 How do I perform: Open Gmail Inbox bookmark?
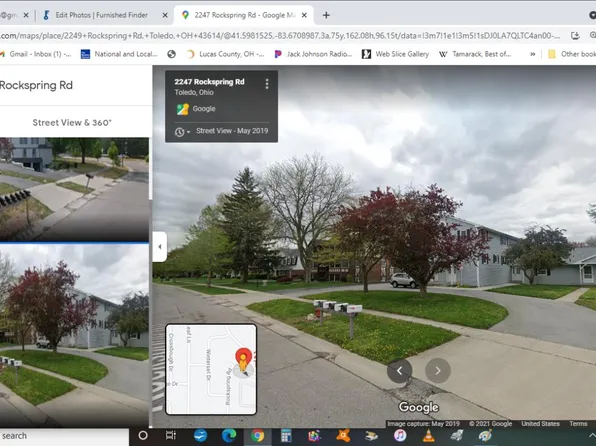tap(36, 54)
